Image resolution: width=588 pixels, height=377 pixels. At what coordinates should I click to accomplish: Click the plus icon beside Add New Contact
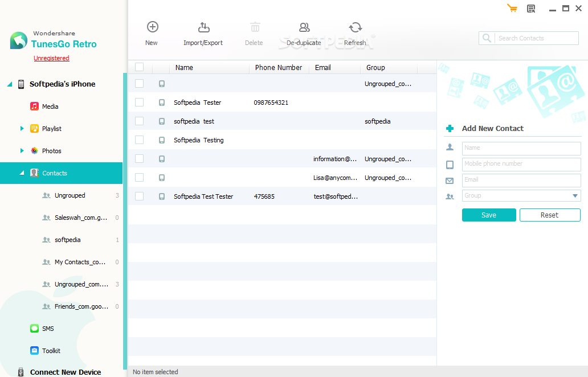tap(450, 129)
